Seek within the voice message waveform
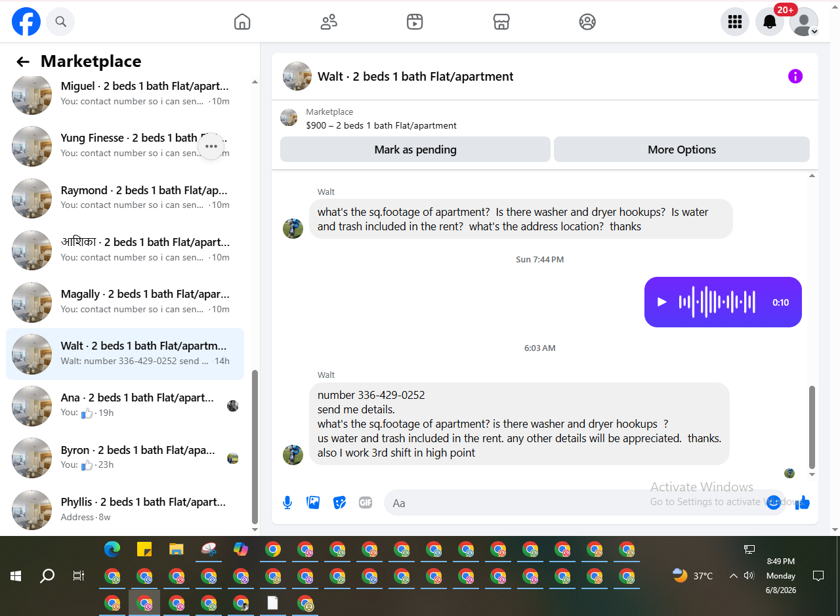This screenshot has width=840, height=616. (717, 302)
